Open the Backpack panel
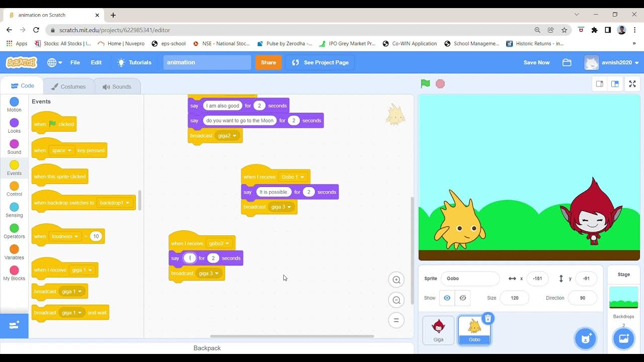 pyautogui.click(x=207, y=348)
